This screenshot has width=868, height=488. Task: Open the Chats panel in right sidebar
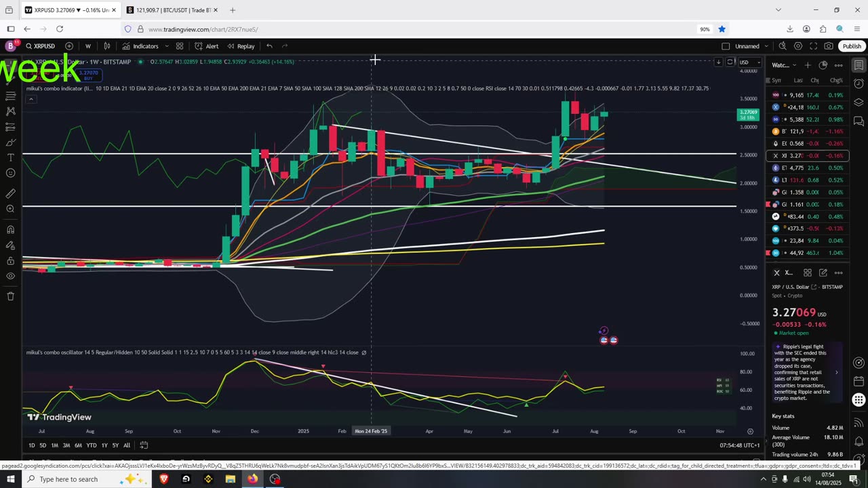[x=859, y=121]
